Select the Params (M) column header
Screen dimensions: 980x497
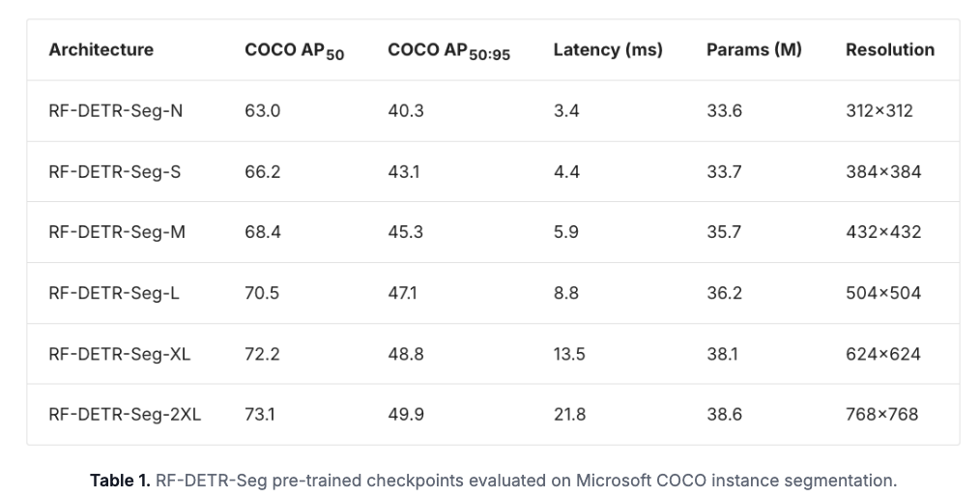[x=754, y=50]
